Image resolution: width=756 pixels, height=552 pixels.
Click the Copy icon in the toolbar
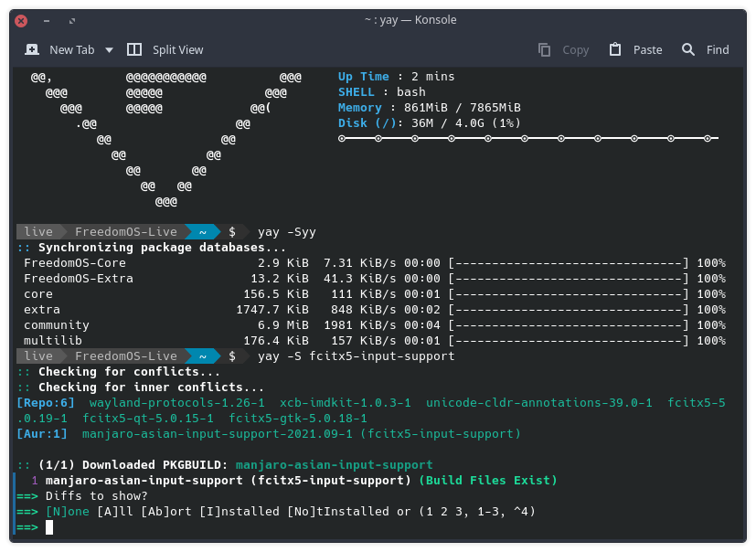click(x=544, y=49)
